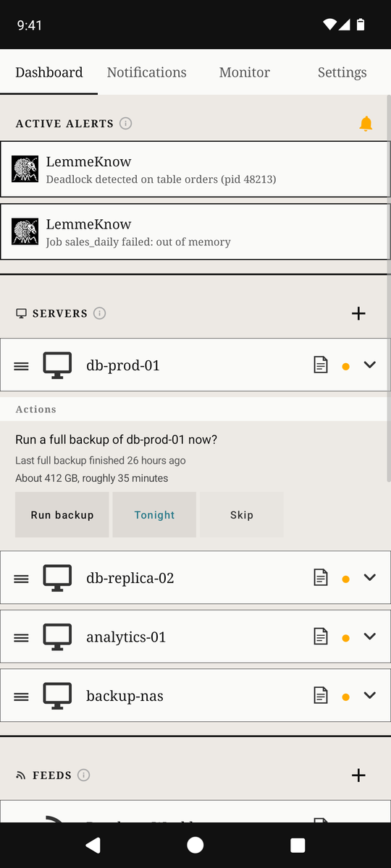391x868 pixels.
Task: Open the db-prod-01 log document icon
Action: [321, 365]
